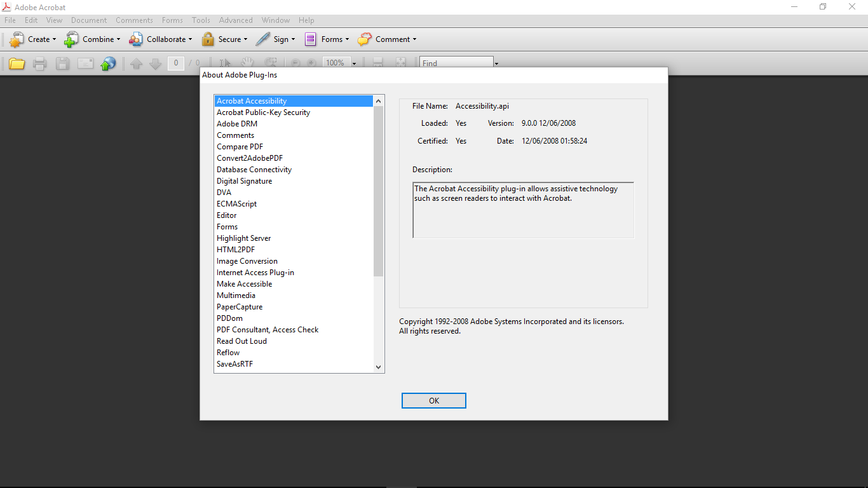Go to next page with down arrow icon

(x=155, y=63)
